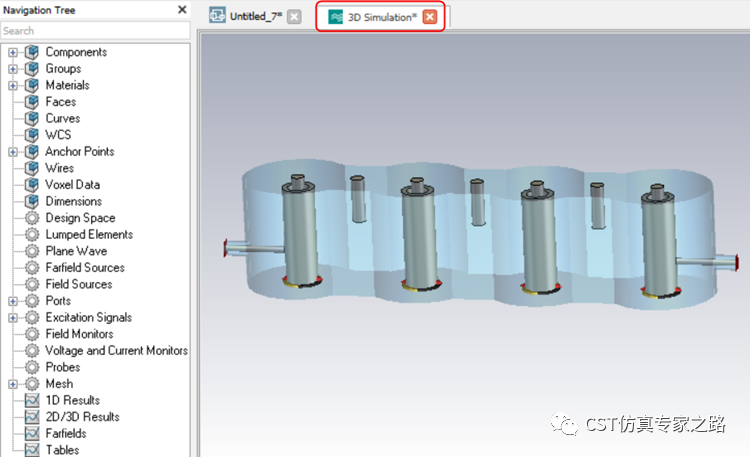Expand the Materials tree node

[x=13, y=85]
